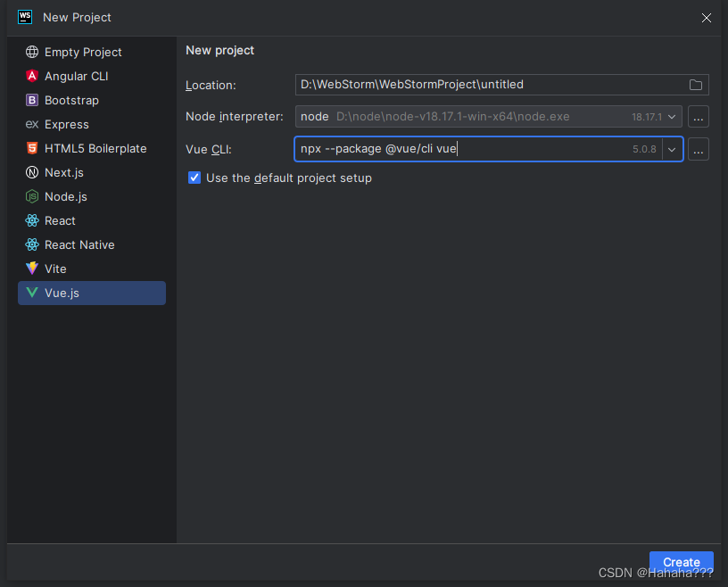This screenshot has height=587, width=728.
Task: Select the Vite lightning icon
Action: pos(32,269)
